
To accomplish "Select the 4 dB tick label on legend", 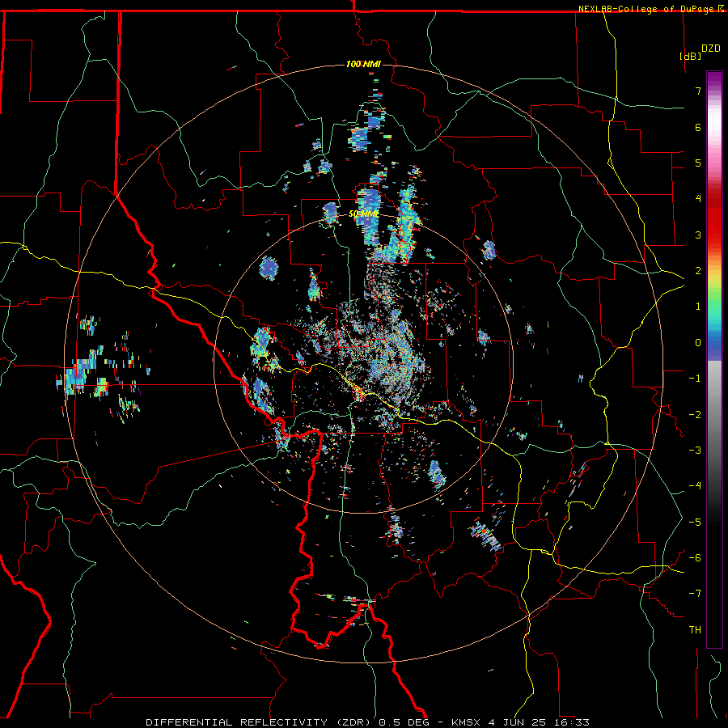I will pyautogui.click(x=698, y=199).
